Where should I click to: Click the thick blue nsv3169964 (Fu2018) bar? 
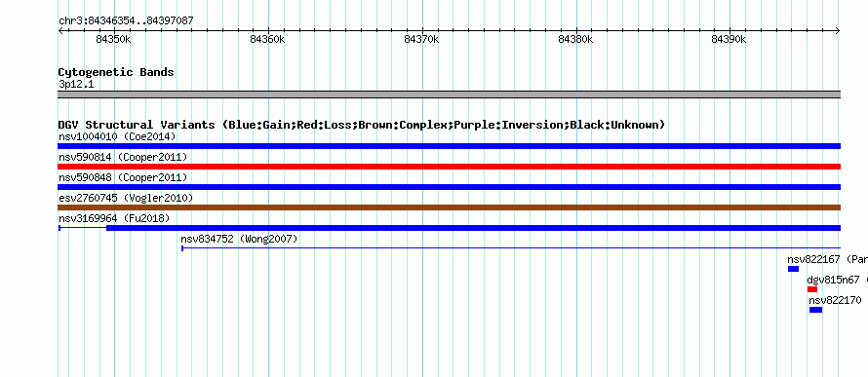tap(473, 228)
